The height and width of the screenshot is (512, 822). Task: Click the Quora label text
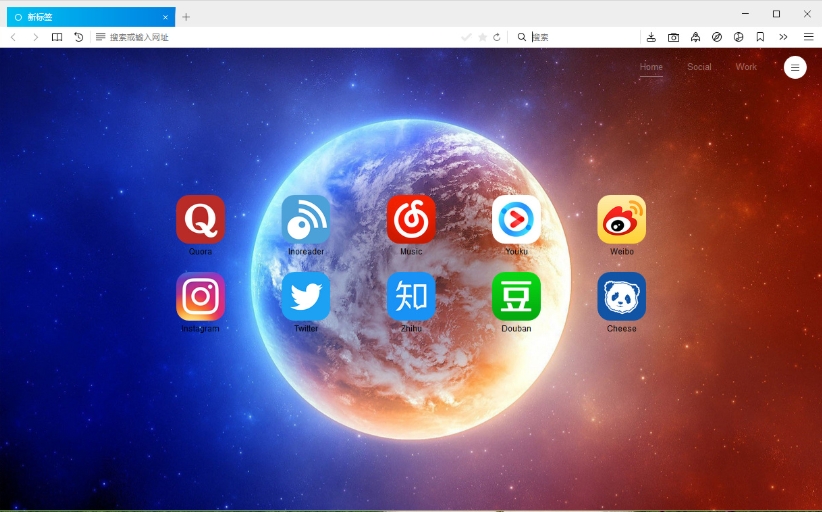click(x=201, y=252)
